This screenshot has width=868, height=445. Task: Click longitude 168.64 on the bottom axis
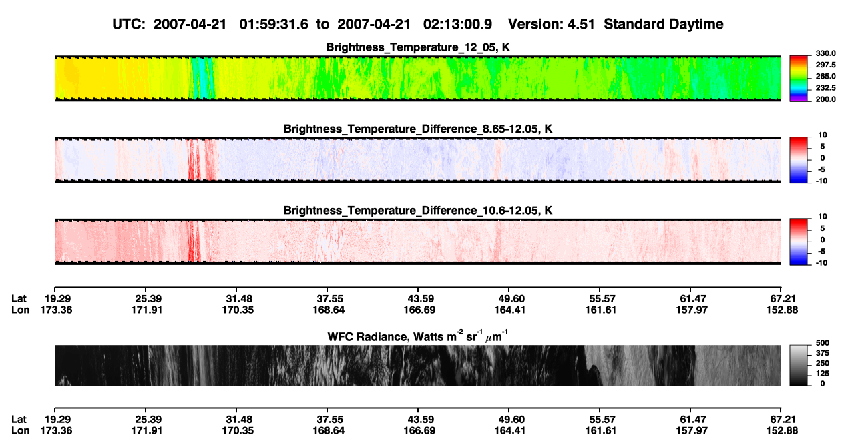click(x=330, y=431)
